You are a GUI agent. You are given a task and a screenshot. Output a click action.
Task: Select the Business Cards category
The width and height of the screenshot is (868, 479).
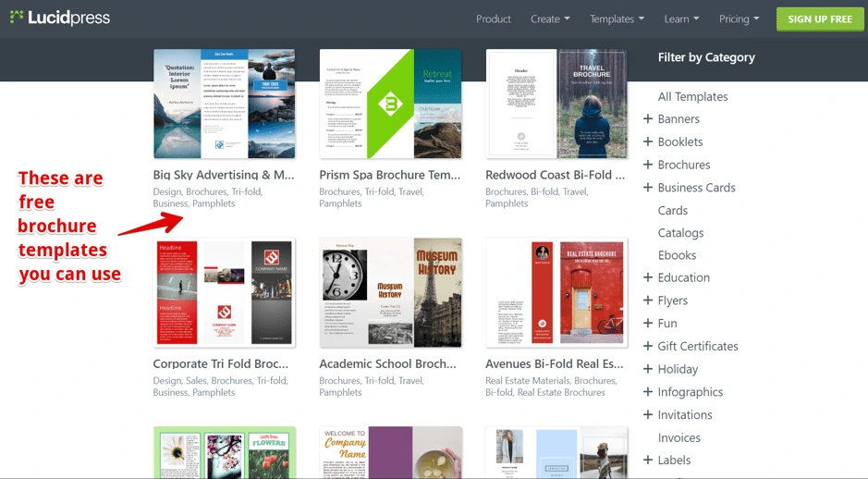(696, 187)
